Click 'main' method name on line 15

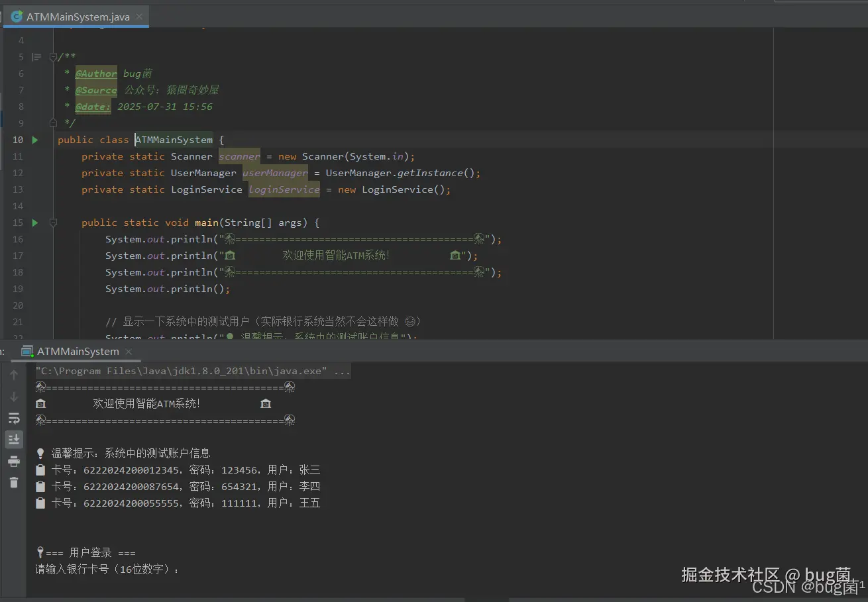[x=207, y=223]
